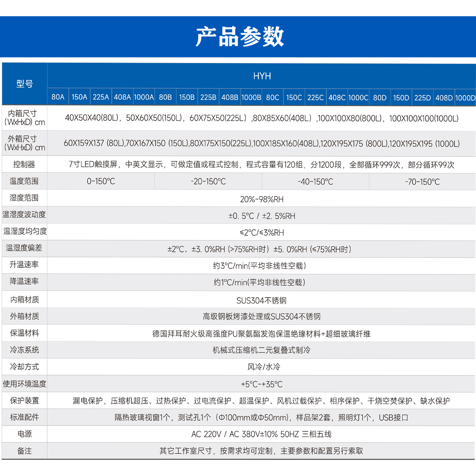Click the -20~150℃ temperature cell
This screenshot has width=476, height=468.
tap(208, 181)
